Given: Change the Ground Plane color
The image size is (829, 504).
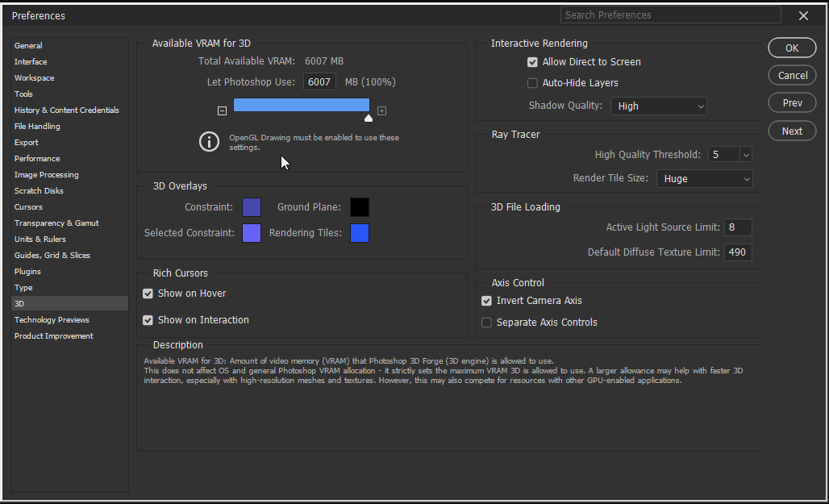Looking at the screenshot, I should click(360, 207).
